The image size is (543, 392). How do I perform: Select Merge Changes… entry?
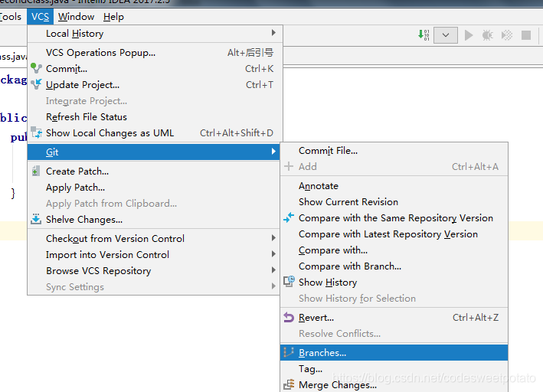394,385
